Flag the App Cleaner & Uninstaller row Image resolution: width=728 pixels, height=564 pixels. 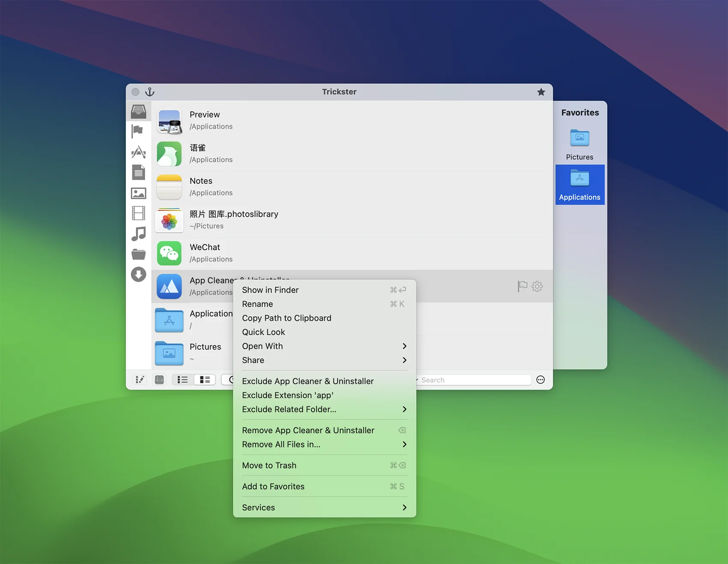point(522,286)
